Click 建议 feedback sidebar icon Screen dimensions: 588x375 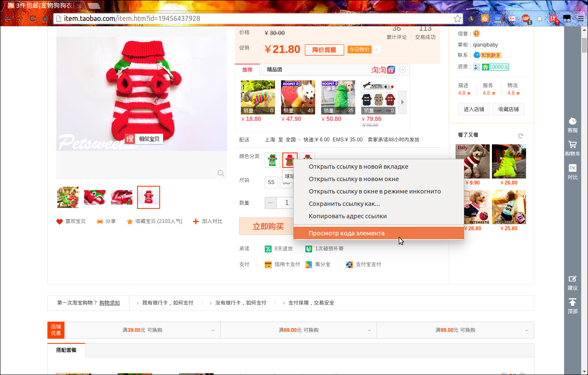click(x=573, y=283)
